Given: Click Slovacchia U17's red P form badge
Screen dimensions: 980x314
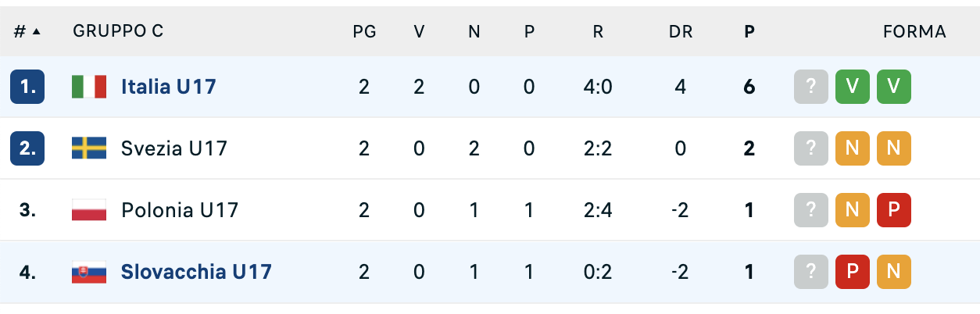Looking at the screenshot, I should [853, 272].
